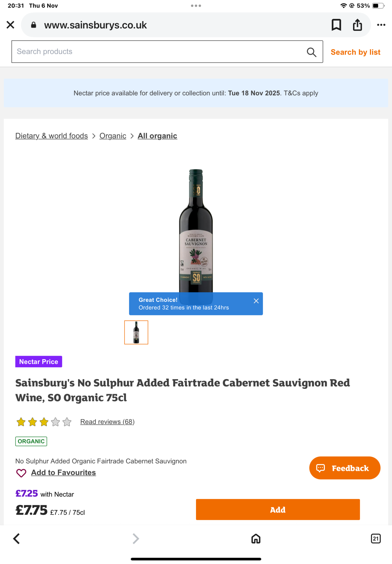This screenshot has height=564, width=392.
Task: Select the All organic breadcrumb
Action: click(157, 136)
